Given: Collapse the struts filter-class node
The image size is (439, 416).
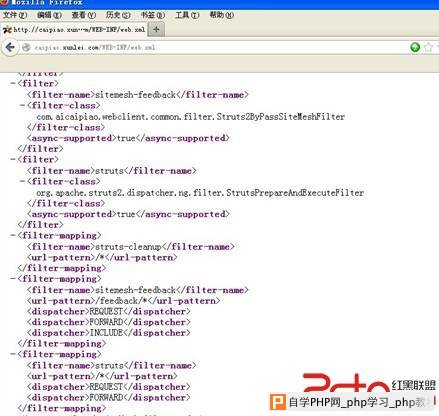Looking at the screenshot, I should point(22,181).
